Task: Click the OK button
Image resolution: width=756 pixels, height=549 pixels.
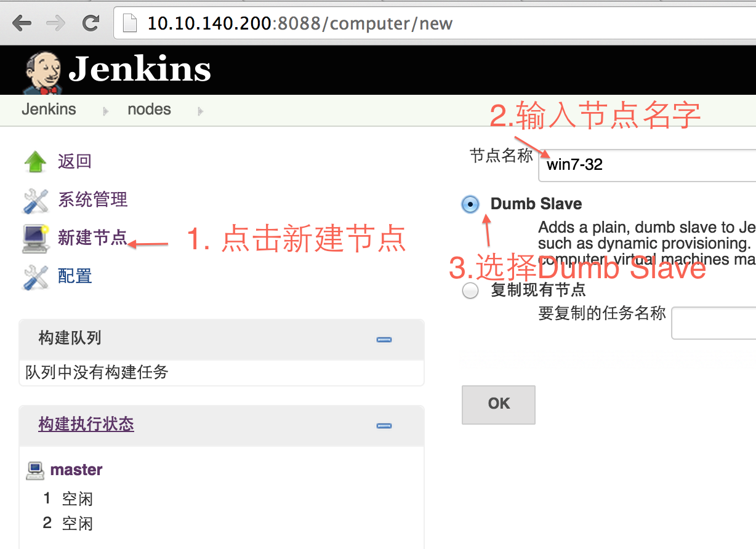Action: [x=499, y=404]
